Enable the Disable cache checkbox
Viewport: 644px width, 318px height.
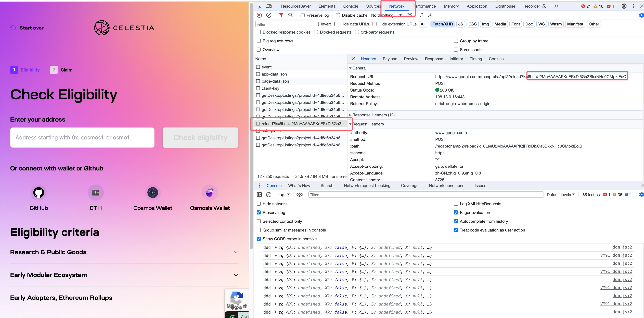point(338,15)
